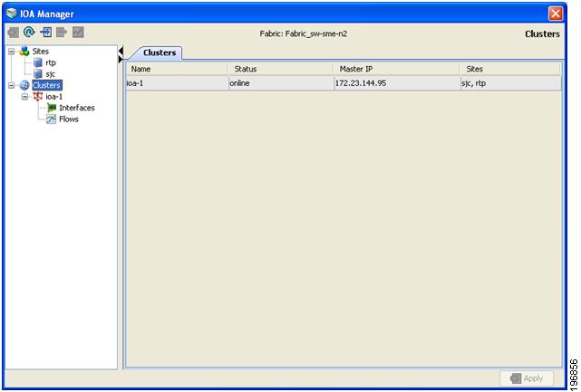Viewport: 581px width, 392px height.
Task: Sort table by the Name column header
Action: 177,69
